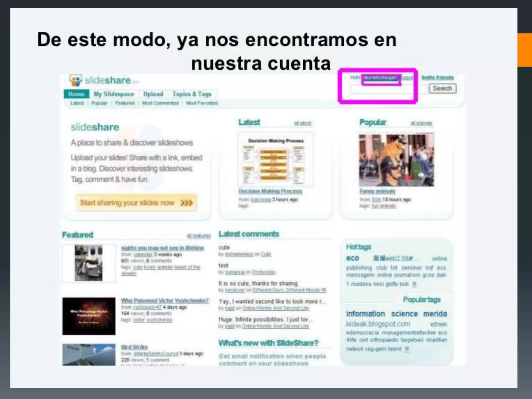Open the Topics & Tags tab
532x399 pixels.
[192, 94]
